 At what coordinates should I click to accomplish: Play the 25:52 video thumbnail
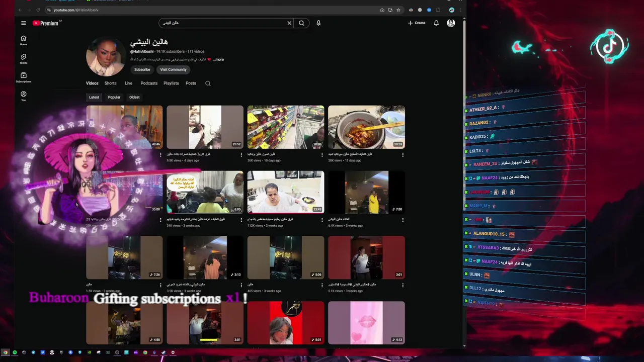205,127
